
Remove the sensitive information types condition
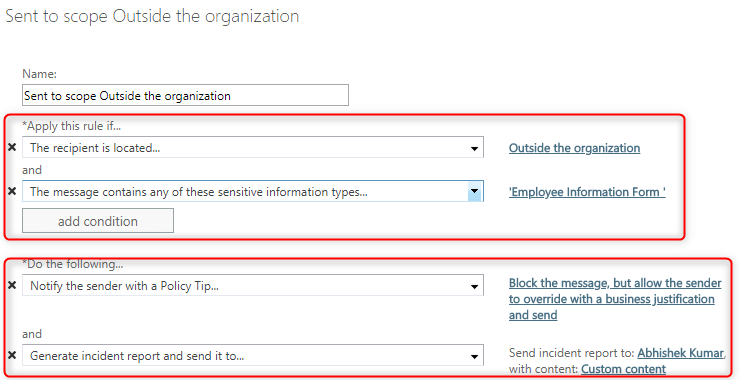point(12,191)
